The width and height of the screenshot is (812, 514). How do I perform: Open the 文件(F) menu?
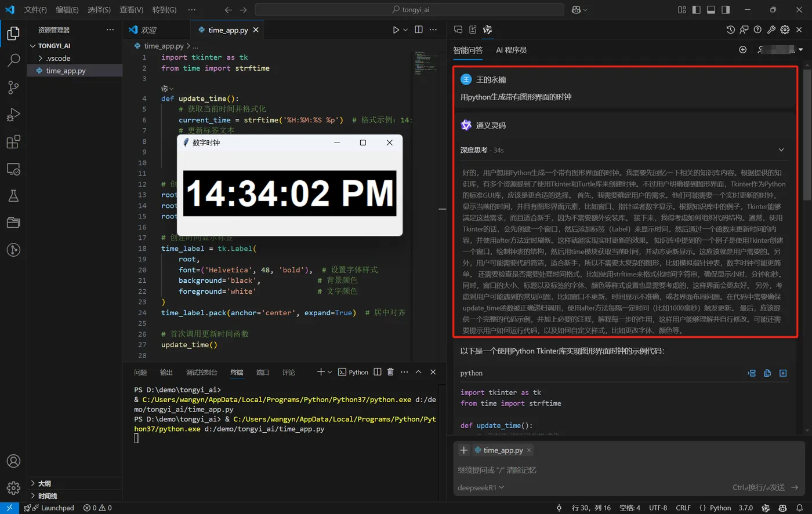tap(35, 10)
